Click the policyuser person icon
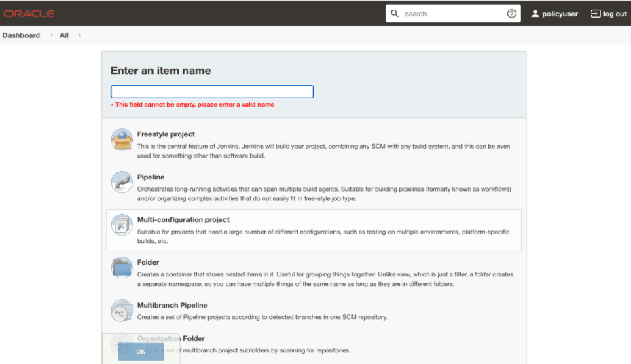This screenshot has height=364, width=631. pyautogui.click(x=535, y=14)
